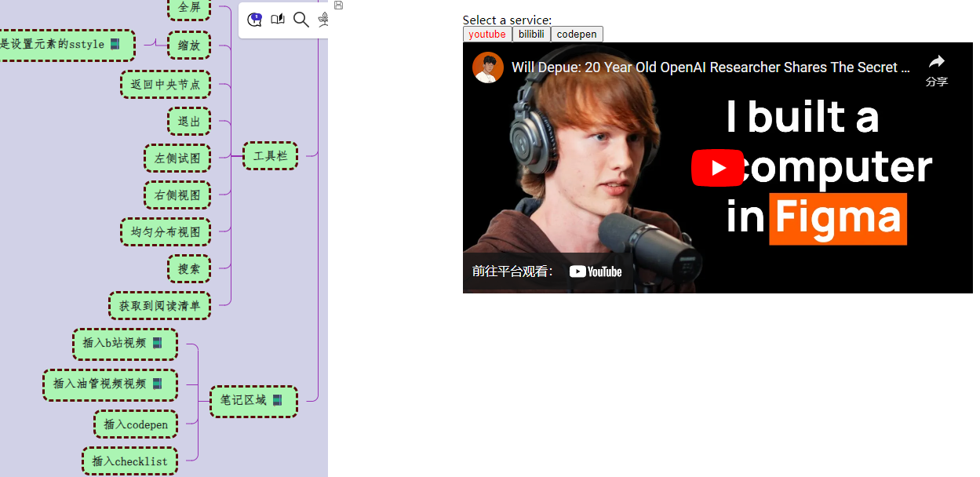The height and width of the screenshot is (477, 980).
Task: Click 前往平台观看 link in video
Action: click(x=513, y=271)
